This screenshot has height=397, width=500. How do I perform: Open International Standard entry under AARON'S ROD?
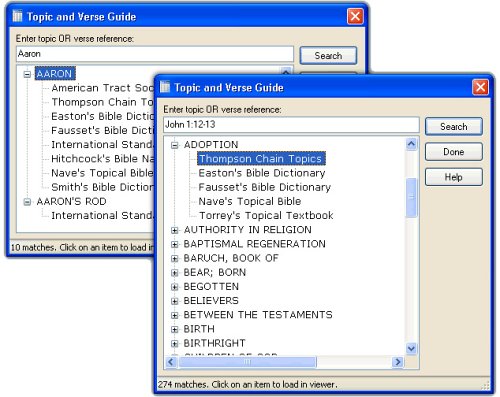pos(102,215)
